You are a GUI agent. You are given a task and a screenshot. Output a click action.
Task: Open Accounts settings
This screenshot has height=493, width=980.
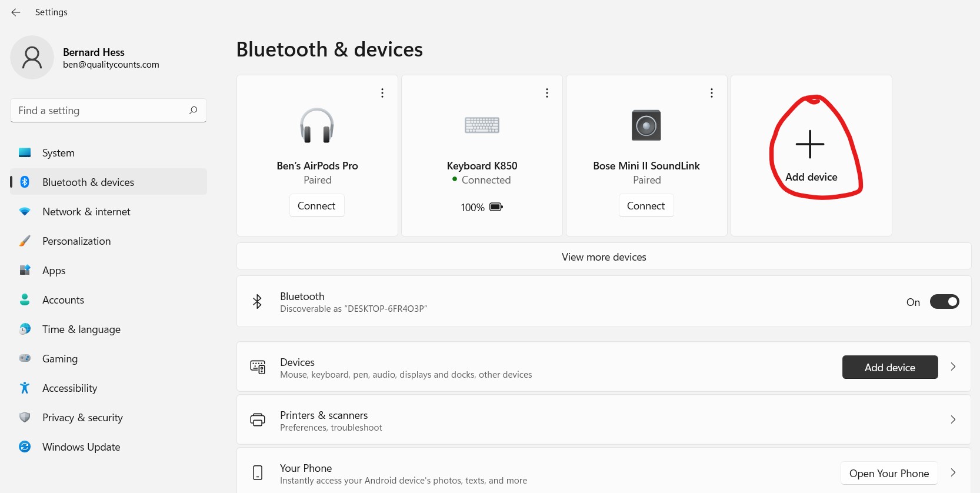tap(109, 300)
